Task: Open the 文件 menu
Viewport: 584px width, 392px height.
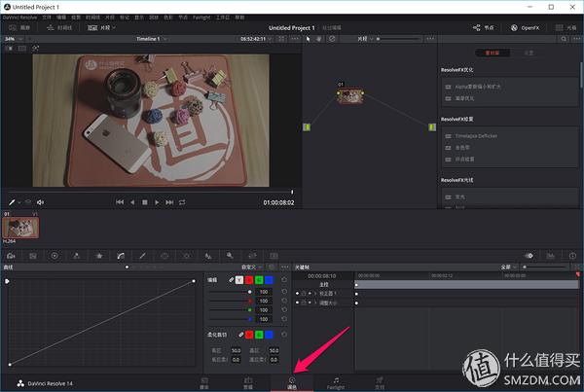Action: [x=47, y=17]
